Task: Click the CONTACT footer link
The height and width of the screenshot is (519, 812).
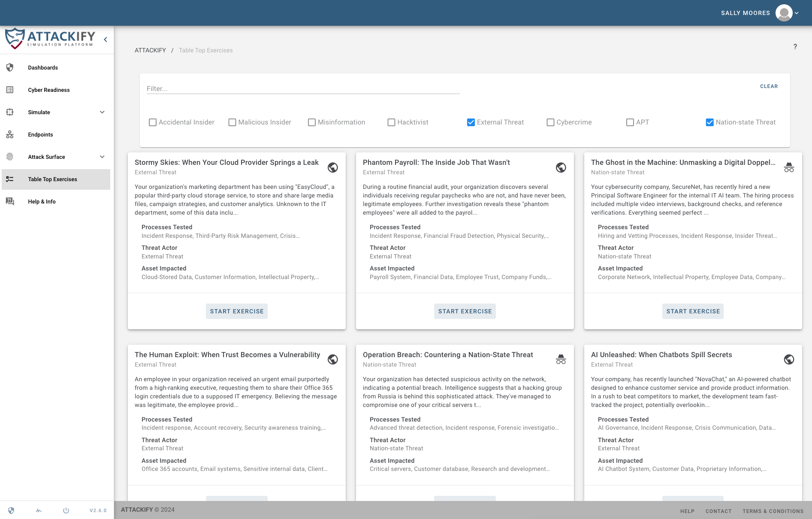Action: click(x=718, y=511)
